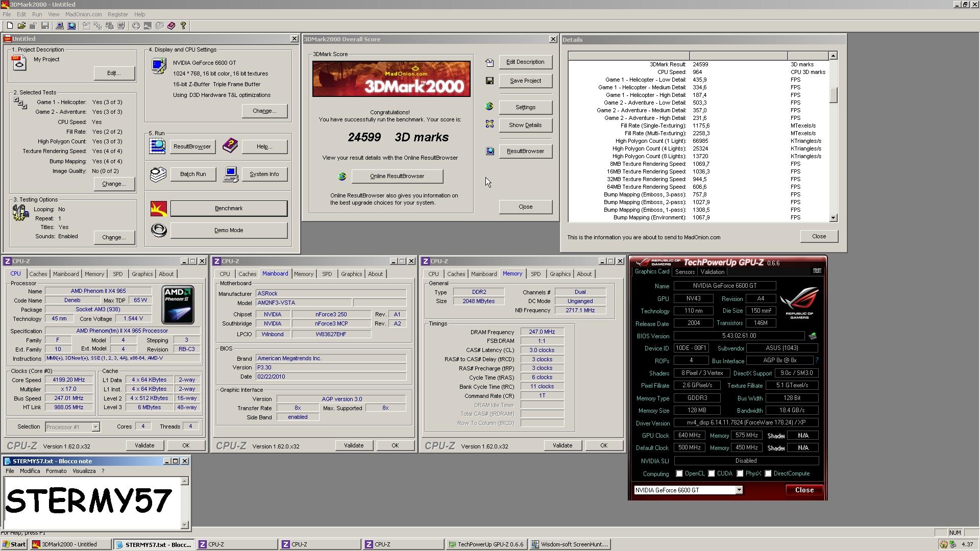Click Validate in the Memory CPU-Z window
This screenshot has width=980, height=551.
(x=562, y=445)
